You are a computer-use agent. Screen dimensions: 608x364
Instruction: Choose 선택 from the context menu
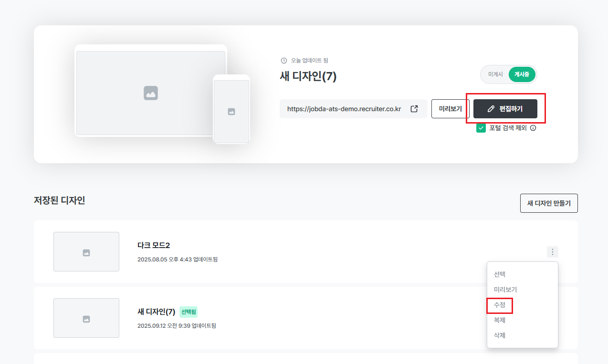click(500, 274)
